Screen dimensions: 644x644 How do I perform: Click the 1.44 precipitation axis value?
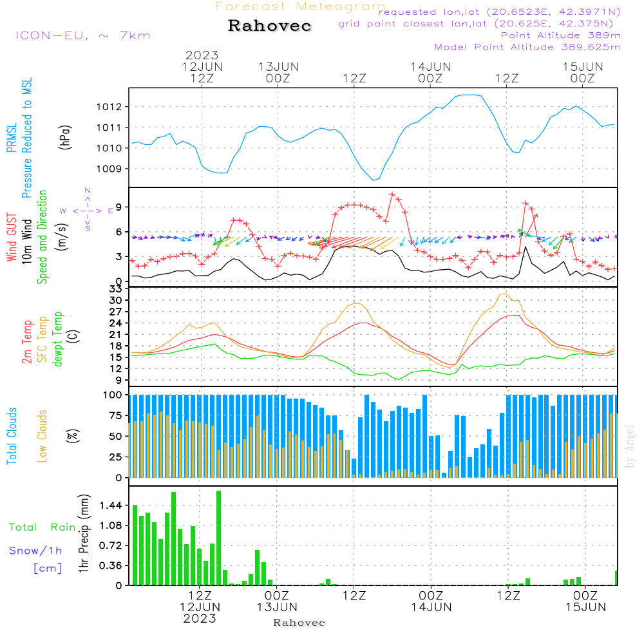coord(111,506)
